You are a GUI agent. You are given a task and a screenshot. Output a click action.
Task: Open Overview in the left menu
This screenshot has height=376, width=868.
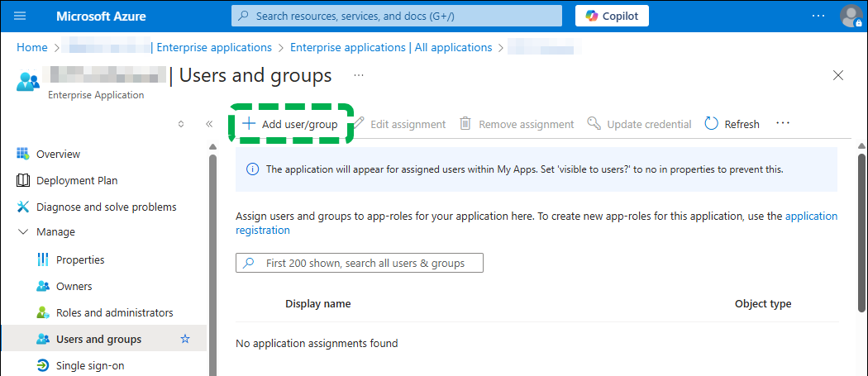[58, 154]
